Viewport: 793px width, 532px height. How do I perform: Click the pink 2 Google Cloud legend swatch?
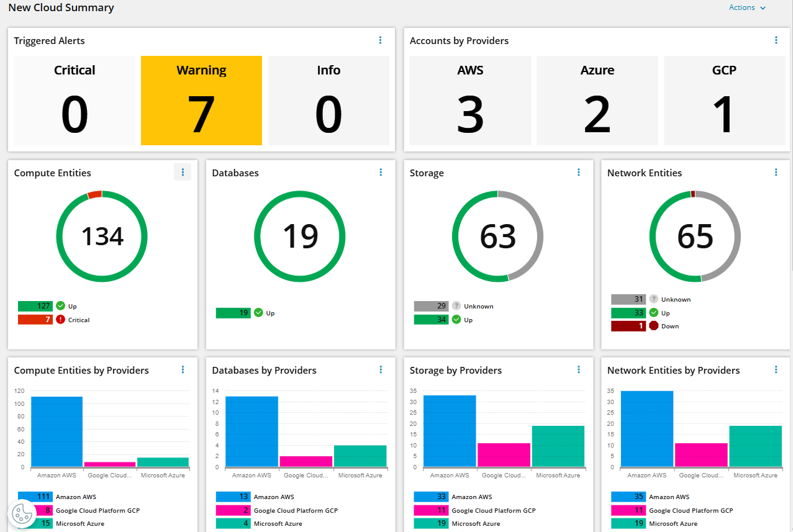click(233, 510)
